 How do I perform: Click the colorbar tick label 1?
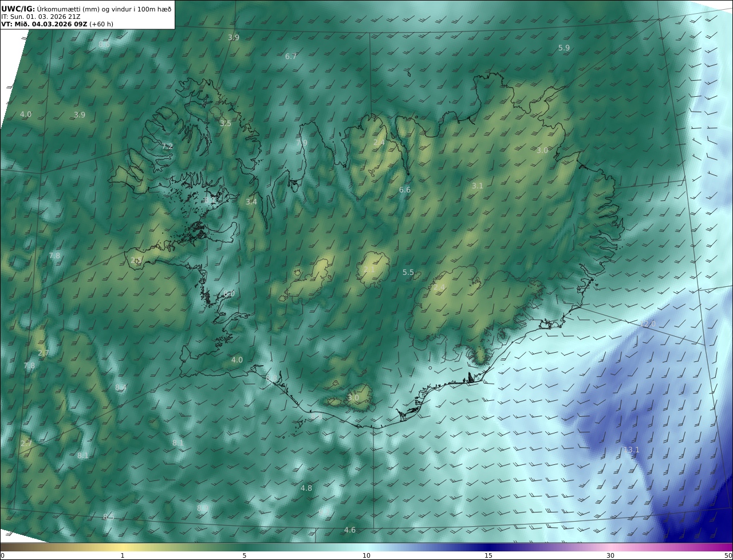pos(123,555)
